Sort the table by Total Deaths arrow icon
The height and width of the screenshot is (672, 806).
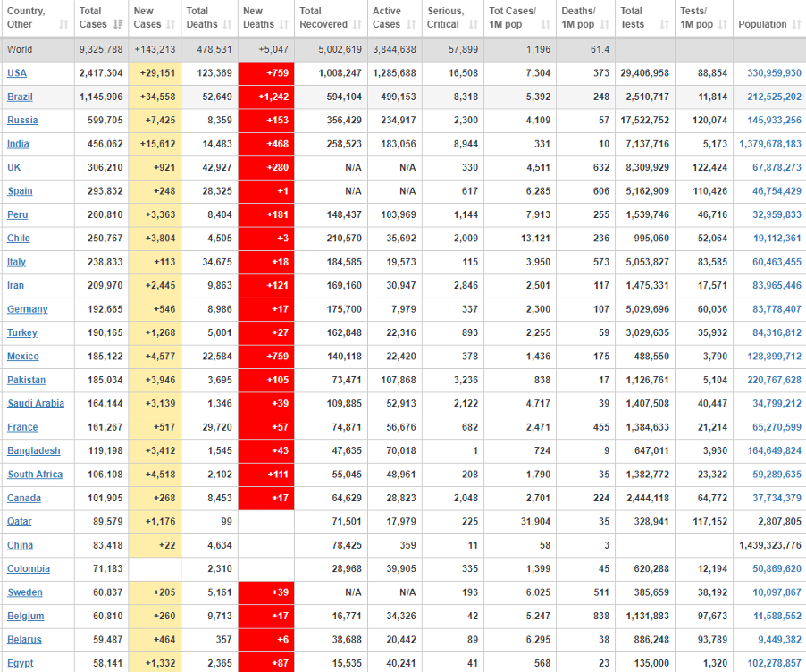pos(228,24)
